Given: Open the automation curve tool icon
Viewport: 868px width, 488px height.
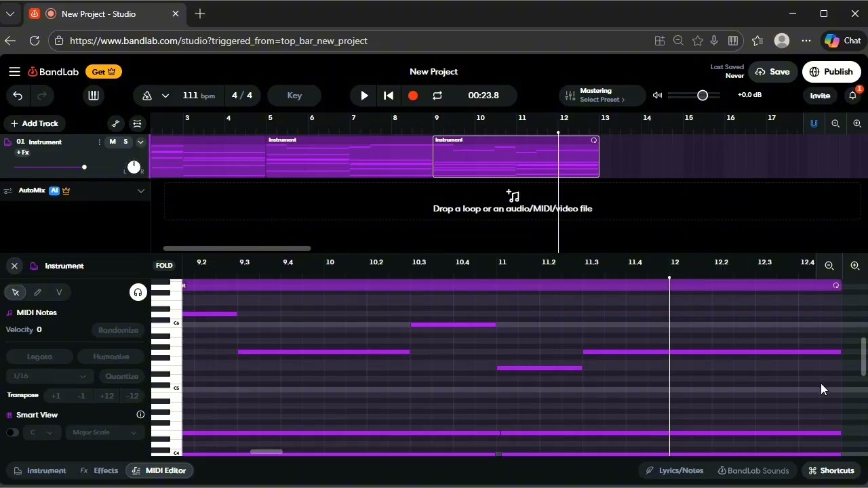Looking at the screenshot, I should click(x=116, y=123).
